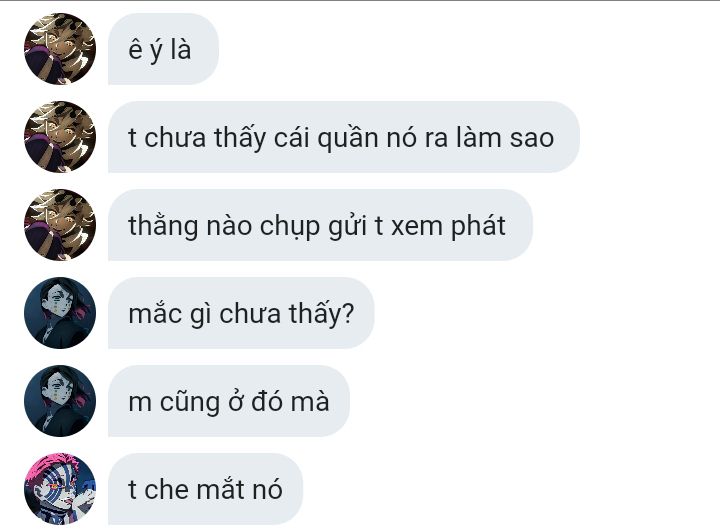Select the avatar beside "thằng nào chụp gửi" message
The height and width of the screenshot is (530, 720).
point(60,225)
